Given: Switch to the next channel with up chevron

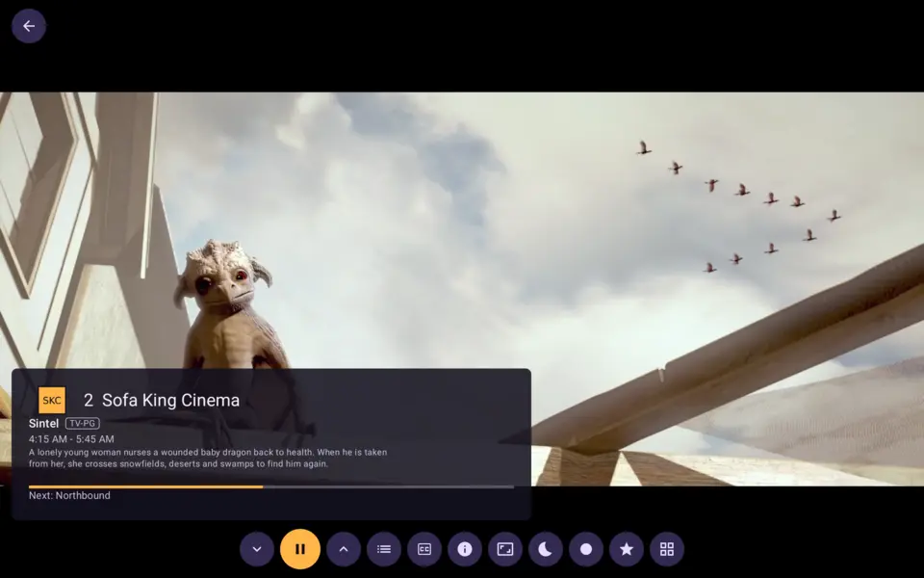Looking at the screenshot, I should point(344,549).
